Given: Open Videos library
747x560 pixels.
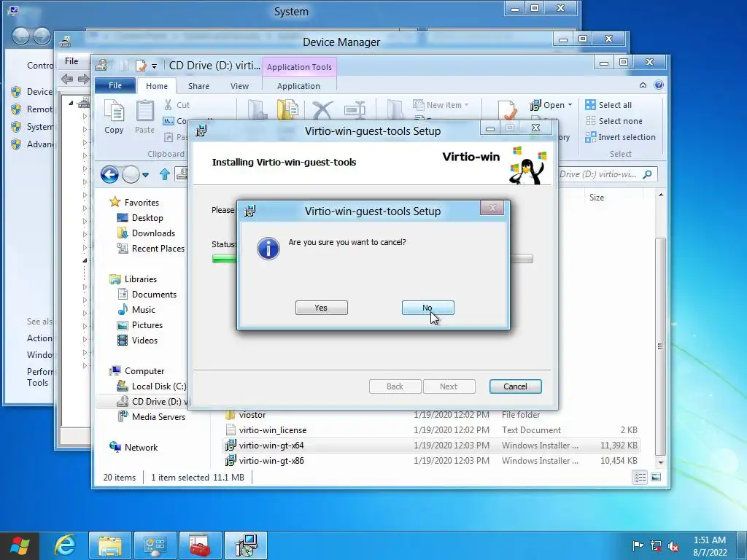Looking at the screenshot, I should [144, 340].
